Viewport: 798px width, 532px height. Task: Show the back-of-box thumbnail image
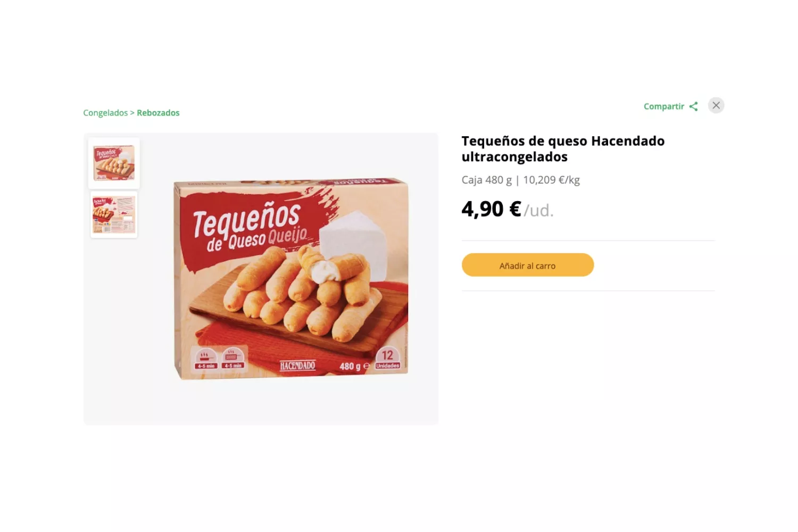(x=114, y=215)
